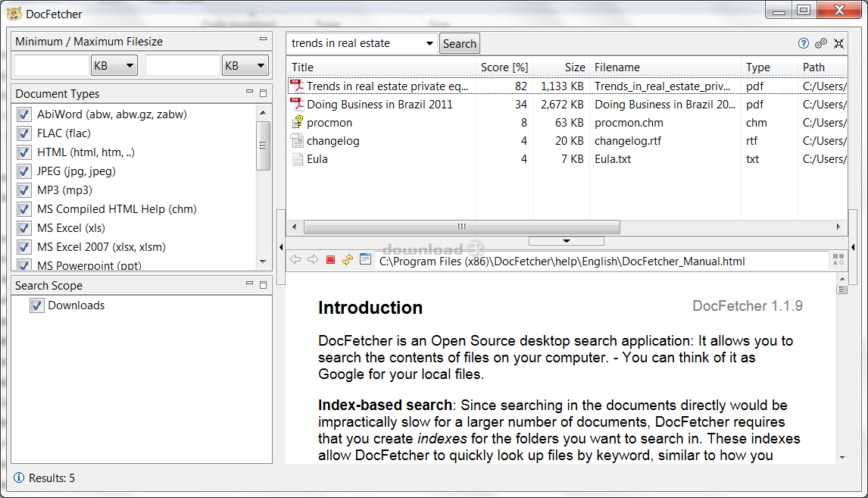Collapse the right pane arrow
Screen dimensions: 868x498
click(853, 247)
